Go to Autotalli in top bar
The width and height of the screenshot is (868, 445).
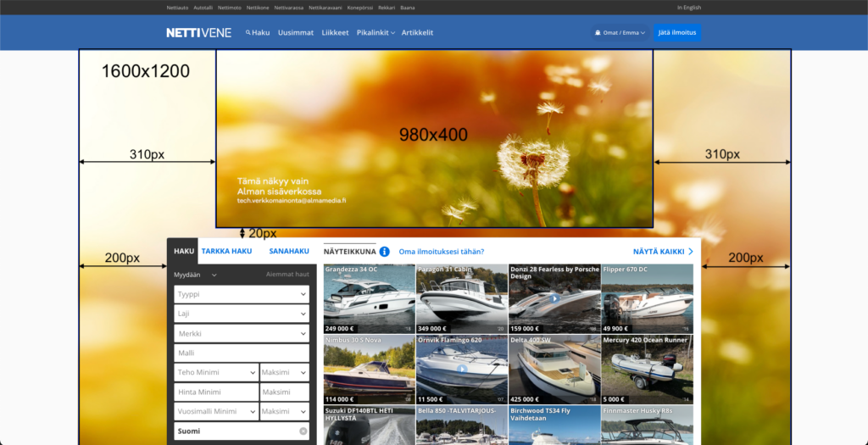(203, 8)
